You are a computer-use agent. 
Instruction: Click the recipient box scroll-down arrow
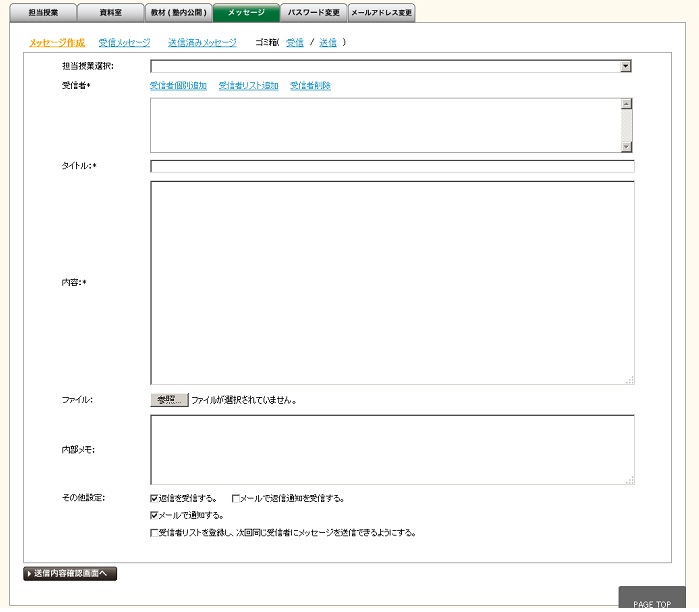coord(627,146)
